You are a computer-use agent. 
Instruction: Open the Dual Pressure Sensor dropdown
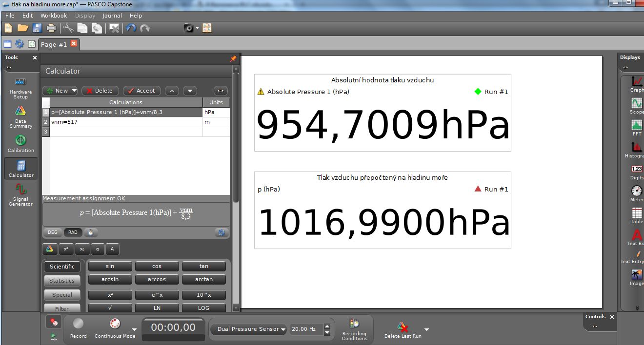point(249,329)
